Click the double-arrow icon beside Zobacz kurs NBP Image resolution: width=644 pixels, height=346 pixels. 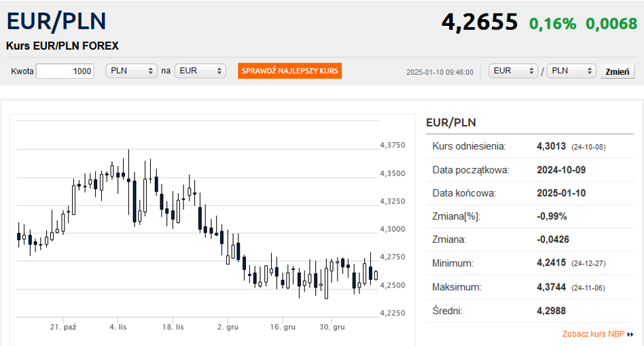630,334
